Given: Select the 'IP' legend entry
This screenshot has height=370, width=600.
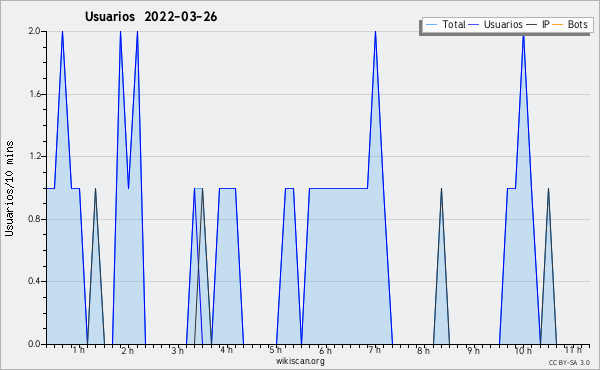Looking at the screenshot, I should click(538, 24).
